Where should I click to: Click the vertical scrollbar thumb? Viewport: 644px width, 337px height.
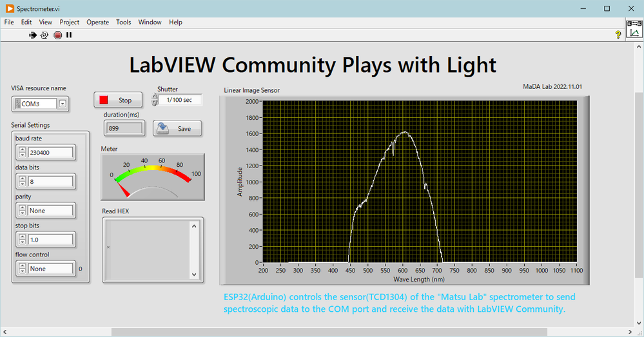click(639, 186)
